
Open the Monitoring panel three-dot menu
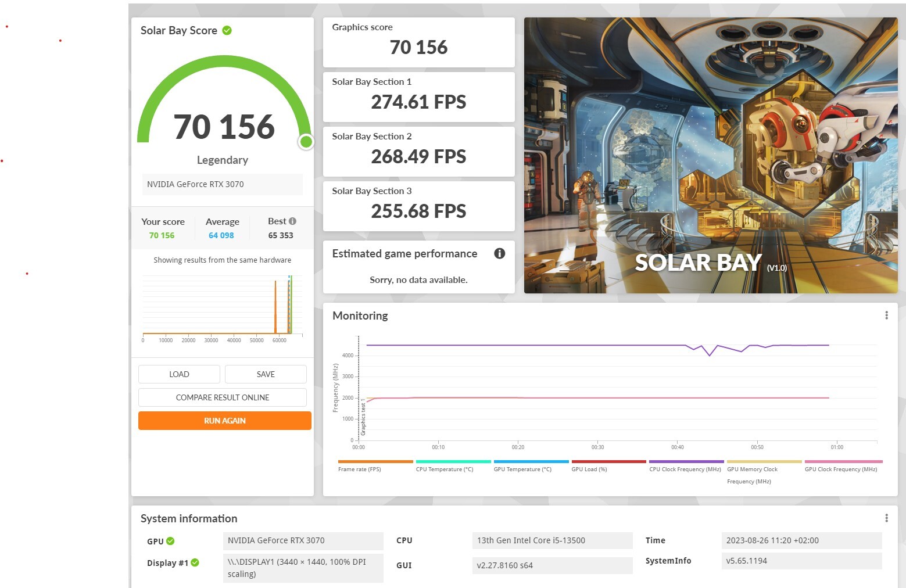tap(886, 315)
